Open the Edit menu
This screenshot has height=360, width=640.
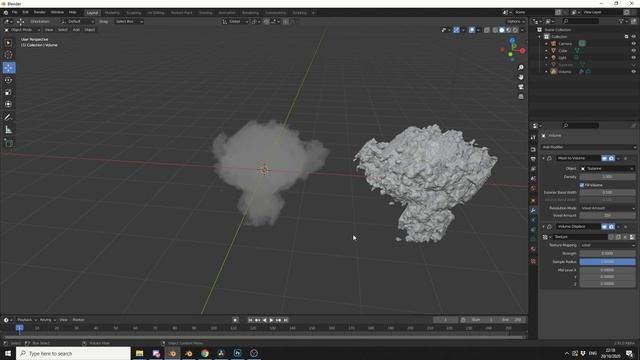[25, 12]
